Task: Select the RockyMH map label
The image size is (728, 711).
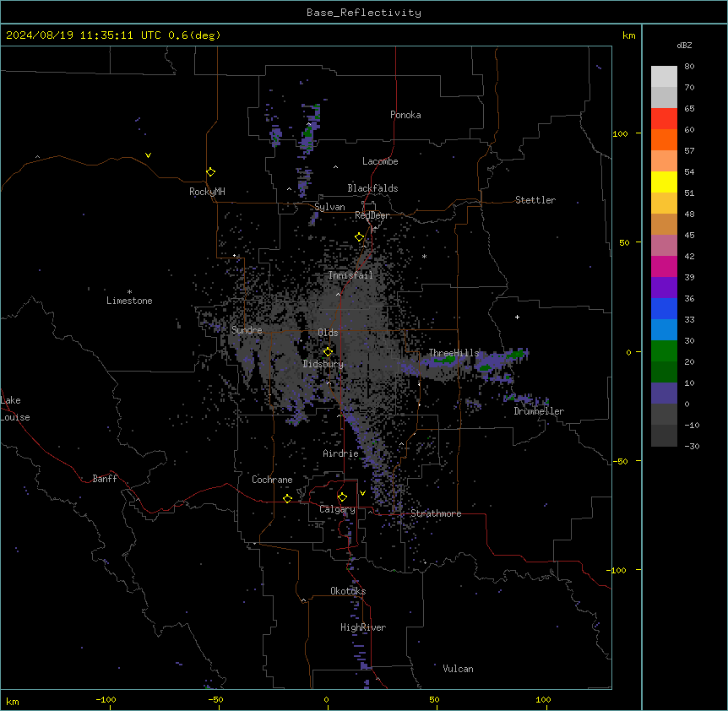Action: [207, 192]
